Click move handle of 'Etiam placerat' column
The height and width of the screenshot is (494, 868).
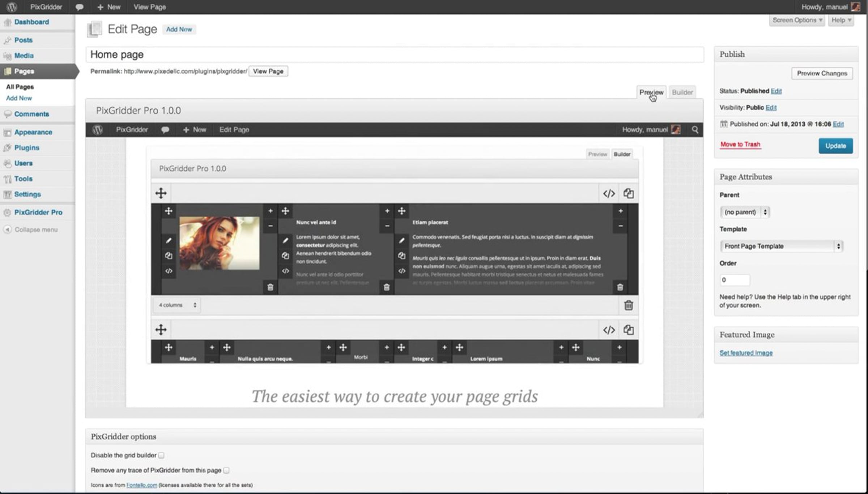coord(402,211)
